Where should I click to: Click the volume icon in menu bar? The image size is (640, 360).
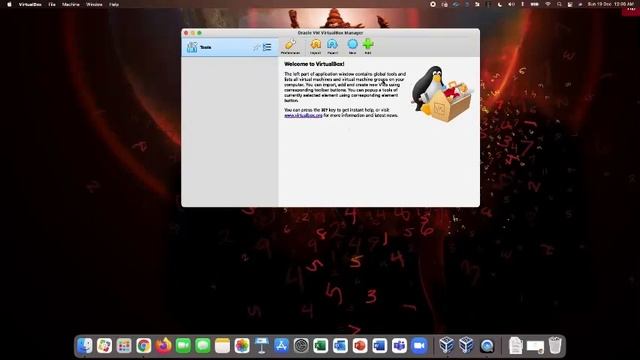point(511,4)
